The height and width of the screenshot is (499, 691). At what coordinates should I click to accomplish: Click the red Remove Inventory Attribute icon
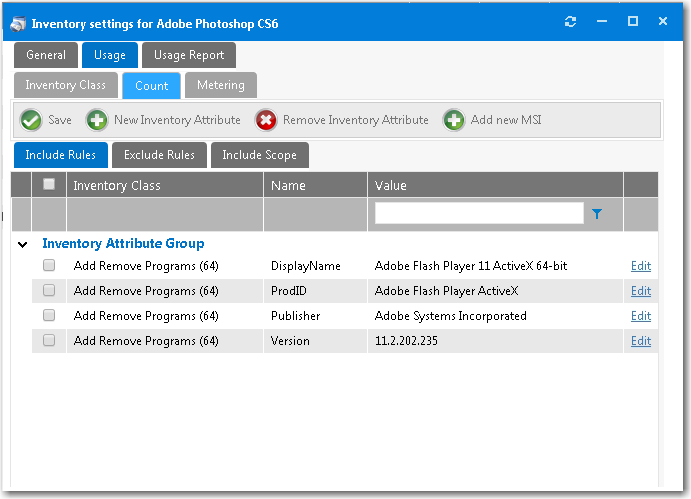click(x=266, y=120)
